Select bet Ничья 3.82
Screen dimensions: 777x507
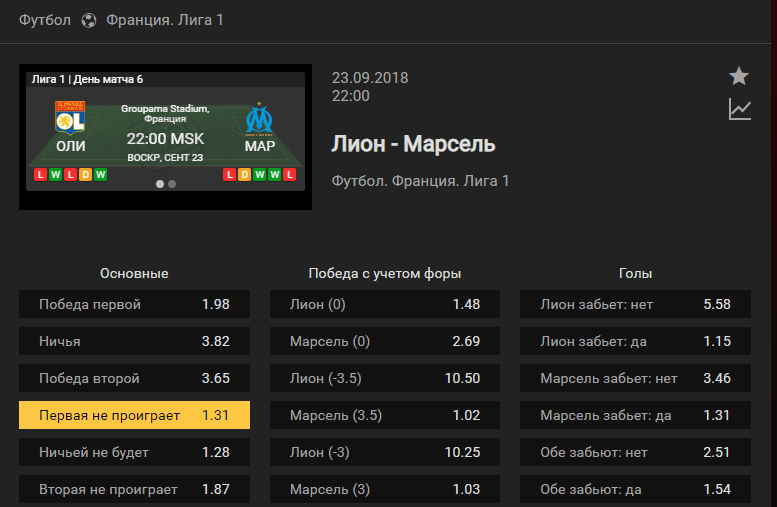(x=134, y=341)
